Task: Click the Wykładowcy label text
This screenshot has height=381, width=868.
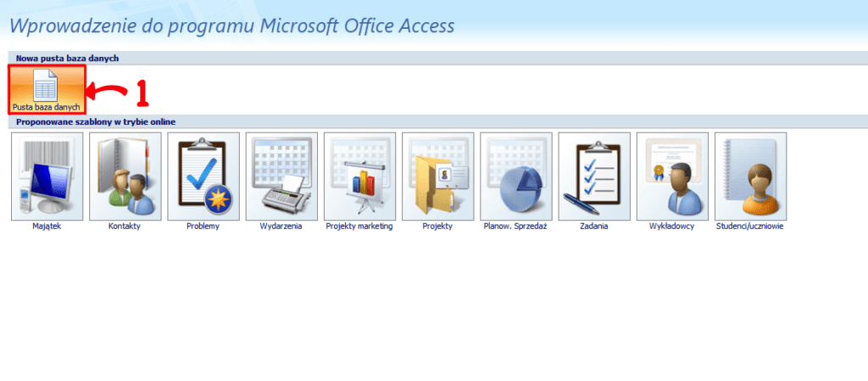Action: 672,227
